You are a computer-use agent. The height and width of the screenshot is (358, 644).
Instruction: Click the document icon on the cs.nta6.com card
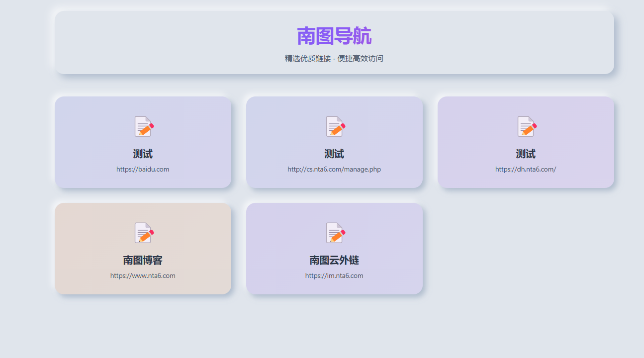point(334,126)
